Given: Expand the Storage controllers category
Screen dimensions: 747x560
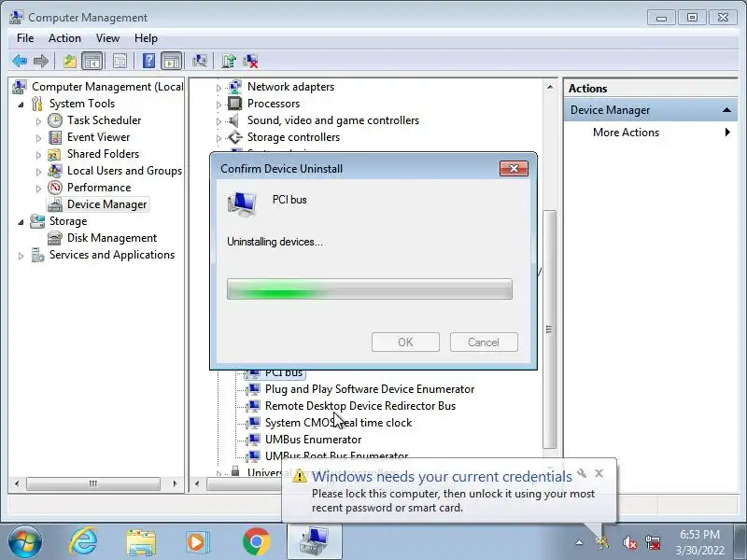Looking at the screenshot, I should coord(218,138).
